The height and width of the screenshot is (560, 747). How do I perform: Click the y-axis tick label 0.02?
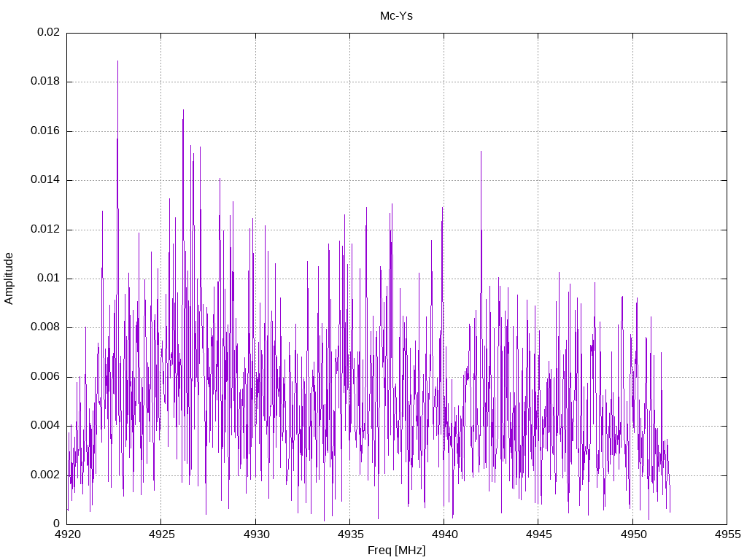point(49,32)
